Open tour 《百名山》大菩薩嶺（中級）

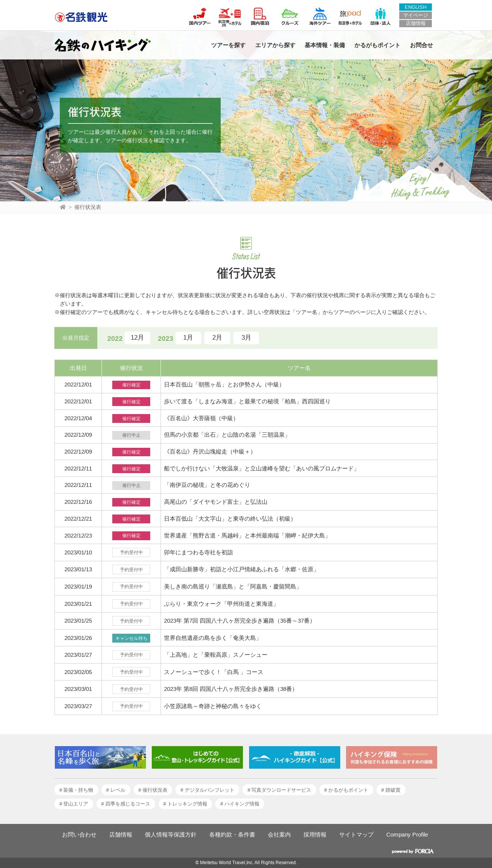pos(201,418)
